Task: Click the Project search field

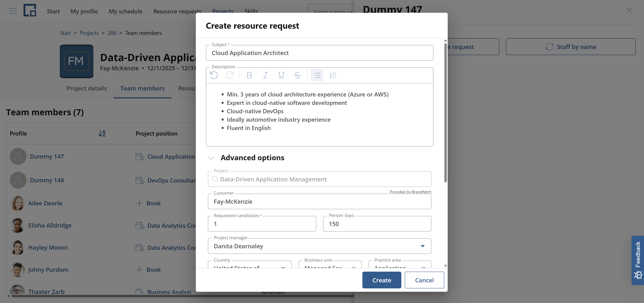Action: coord(320,179)
